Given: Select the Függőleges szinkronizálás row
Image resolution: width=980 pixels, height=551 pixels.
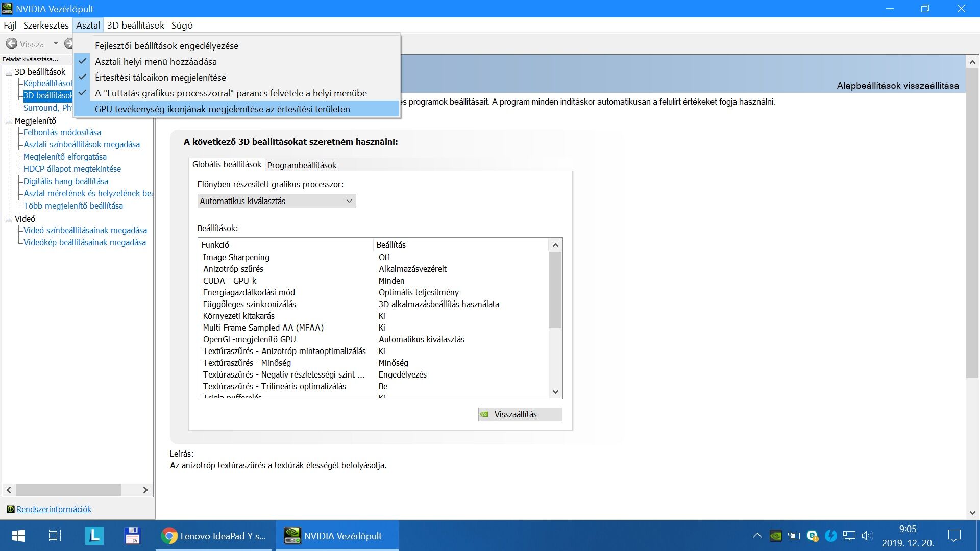Looking at the screenshot, I should pos(373,304).
